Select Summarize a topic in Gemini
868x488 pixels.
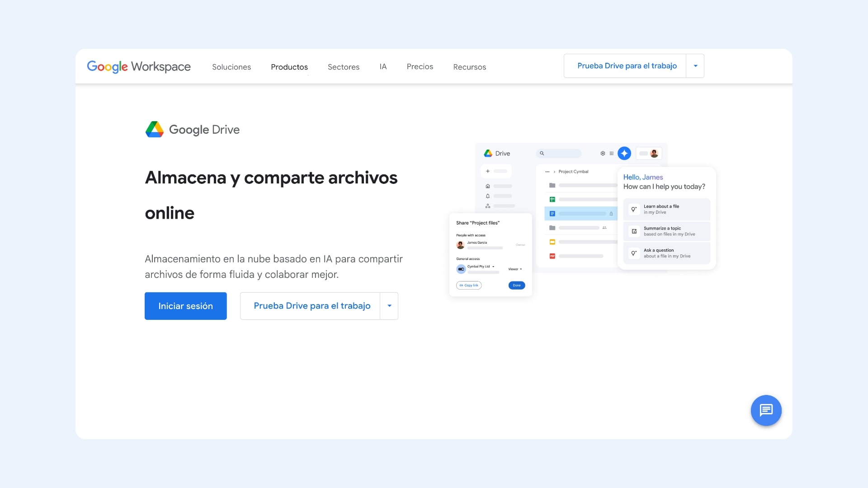[x=666, y=231]
